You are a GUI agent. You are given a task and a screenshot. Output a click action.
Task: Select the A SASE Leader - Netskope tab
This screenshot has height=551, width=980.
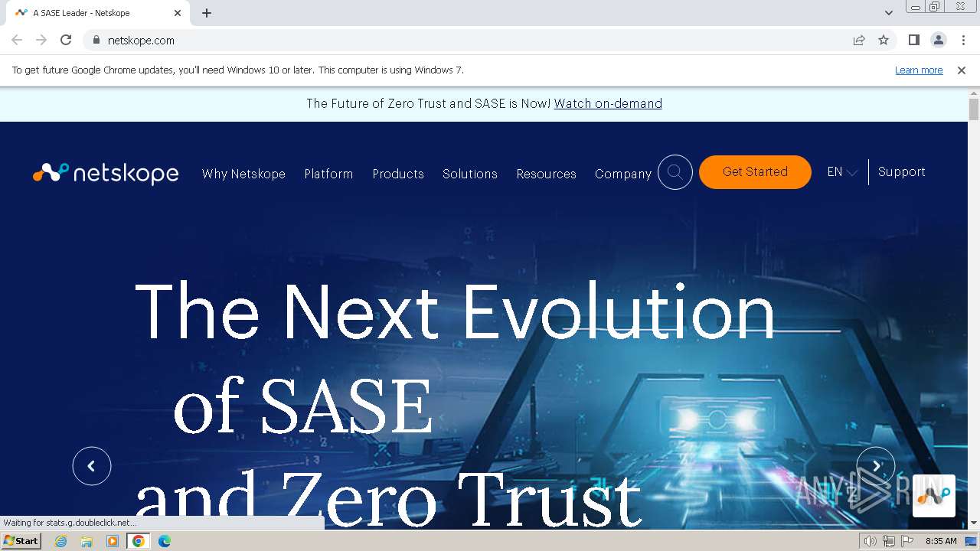[98, 13]
